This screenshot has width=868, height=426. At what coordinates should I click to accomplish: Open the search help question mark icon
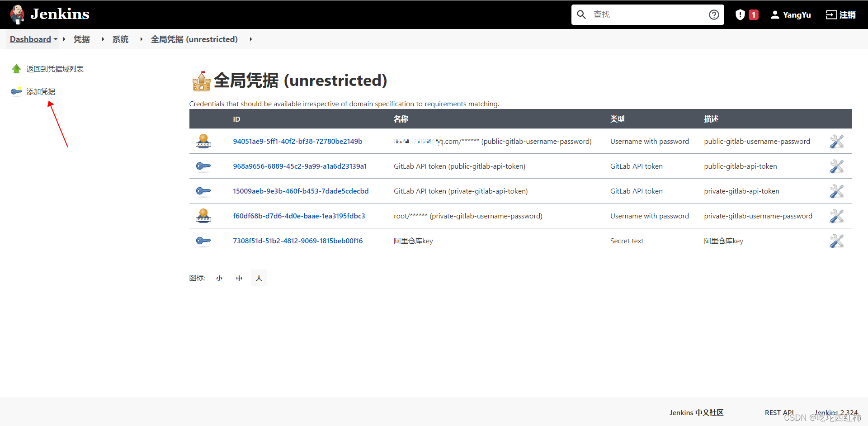[714, 14]
